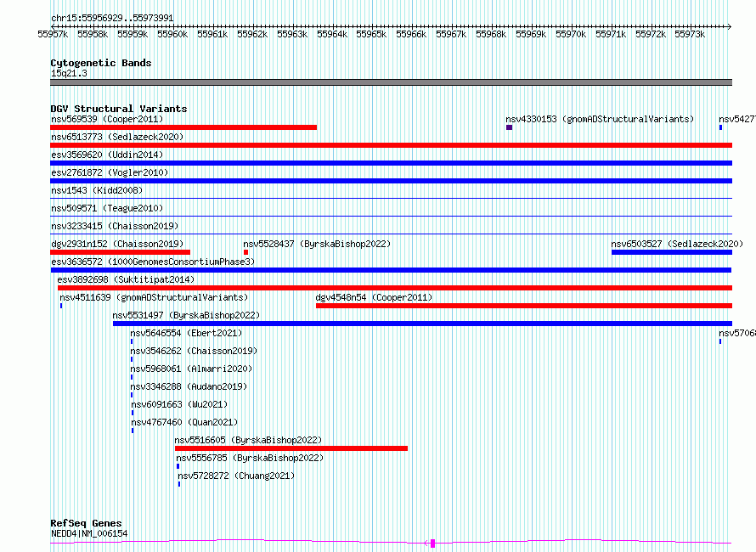Click nsv509571 (Teague2010) variant label
756x552 pixels.
[107, 208]
